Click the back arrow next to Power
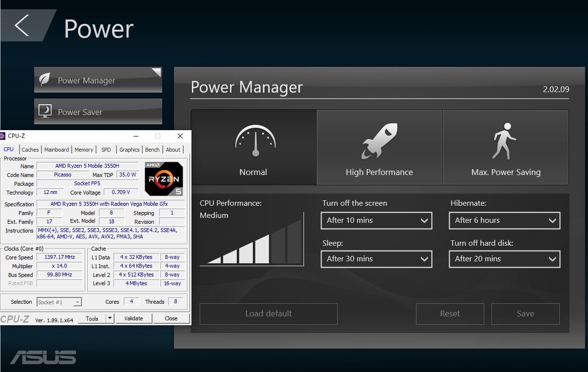The image size is (588, 372). (22, 25)
